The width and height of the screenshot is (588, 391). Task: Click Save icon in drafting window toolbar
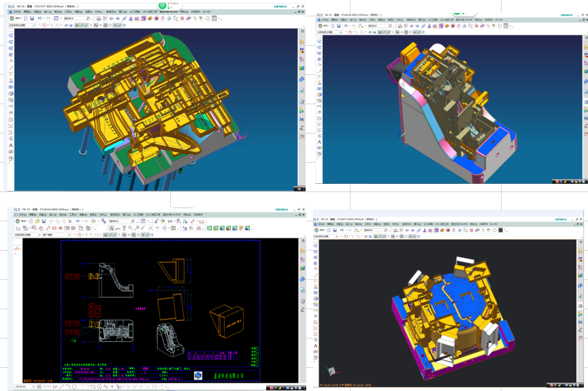pos(43,221)
